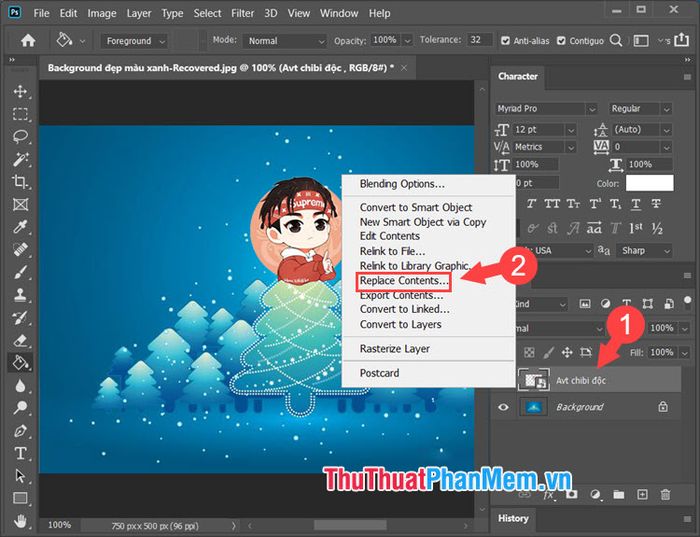This screenshot has height=537, width=700.
Task: Click the Background layer thumbnail
Action: point(534,407)
